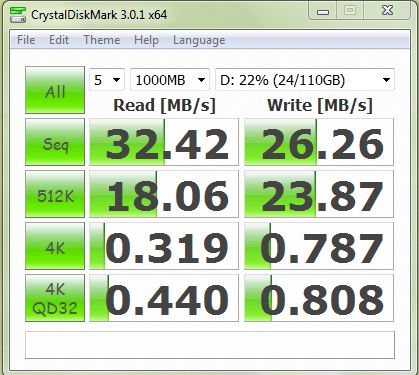Start the Seq sequential test
419x375 pixels.
(x=55, y=142)
